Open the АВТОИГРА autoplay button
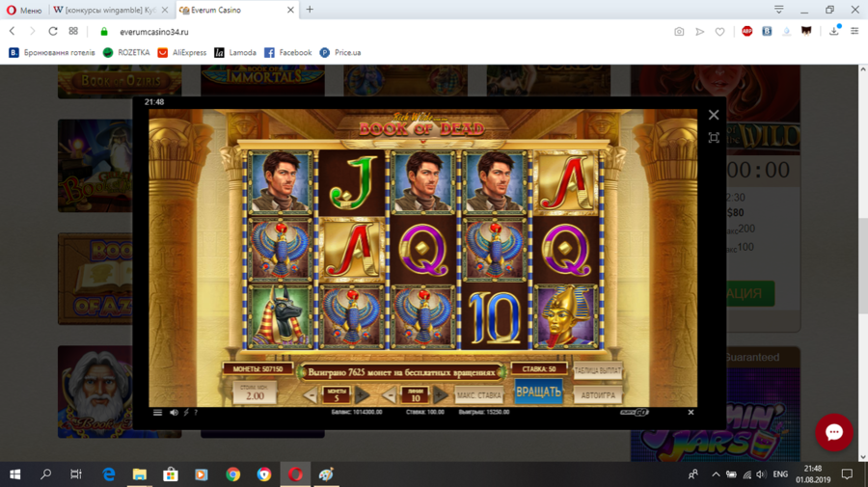 pos(598,395)
